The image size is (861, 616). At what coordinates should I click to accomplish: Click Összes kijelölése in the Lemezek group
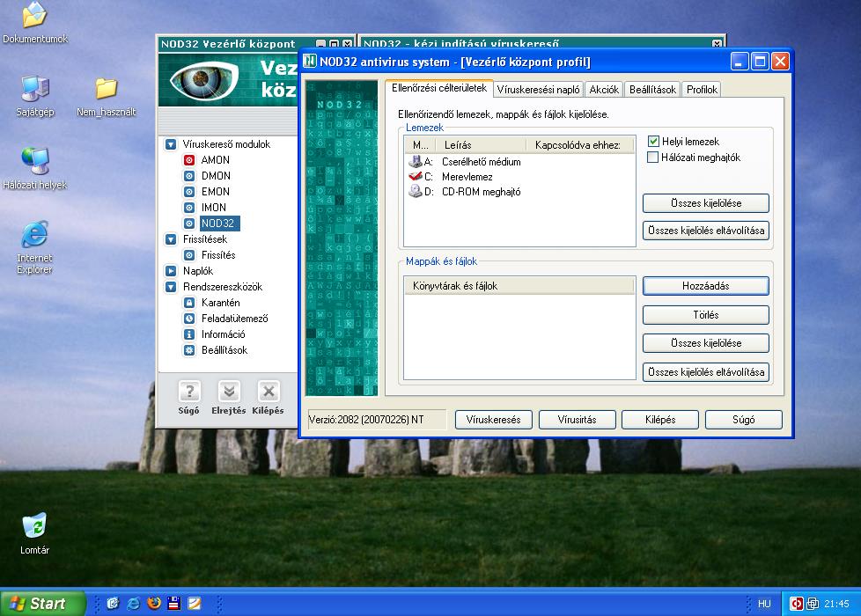click(x=705, y=203)
